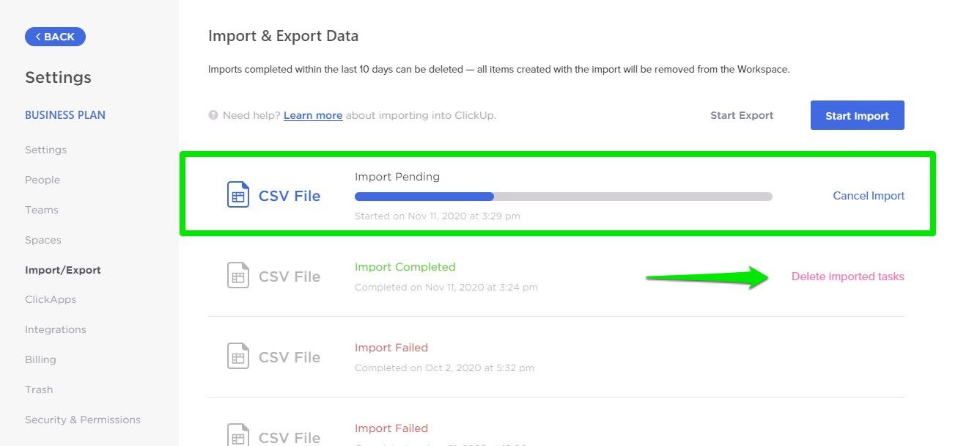Open the People settings page
This screenshot has width=980, height=446.
point(43,180)
